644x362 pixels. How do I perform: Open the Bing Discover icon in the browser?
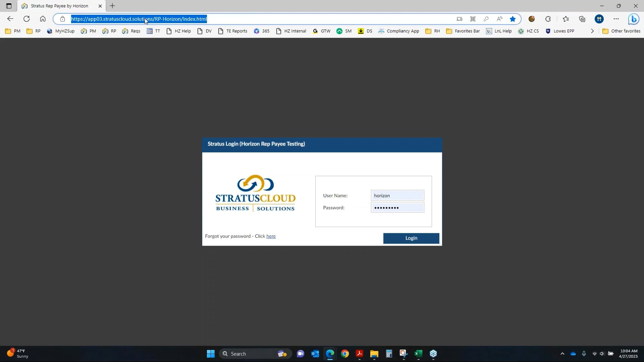(x=634, y=19)
